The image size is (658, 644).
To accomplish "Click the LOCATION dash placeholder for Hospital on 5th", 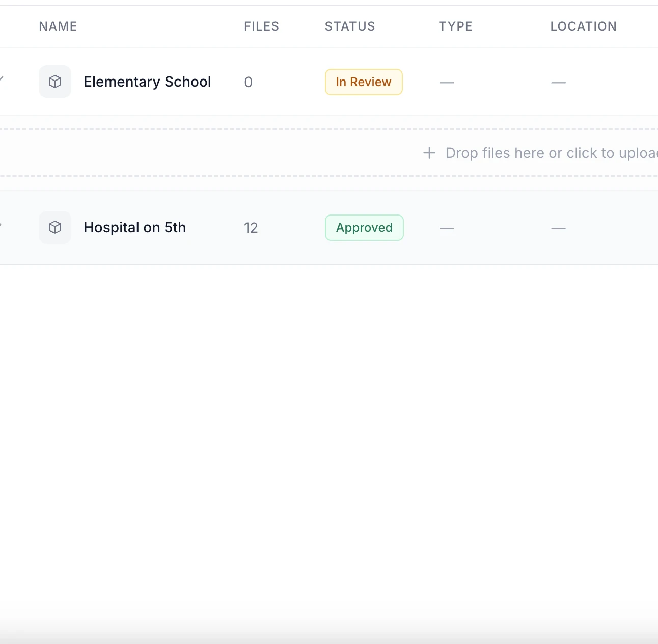I will (x=559, y=228).
